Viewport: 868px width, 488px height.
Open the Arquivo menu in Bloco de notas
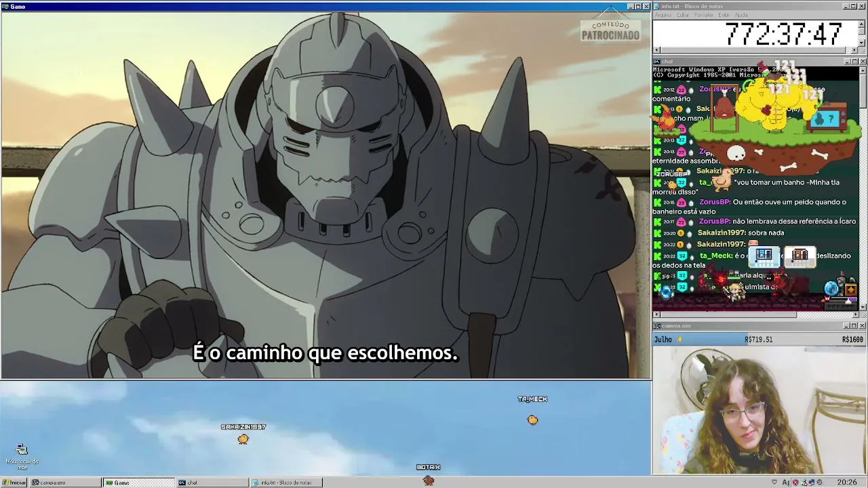(x=663, y=15)
